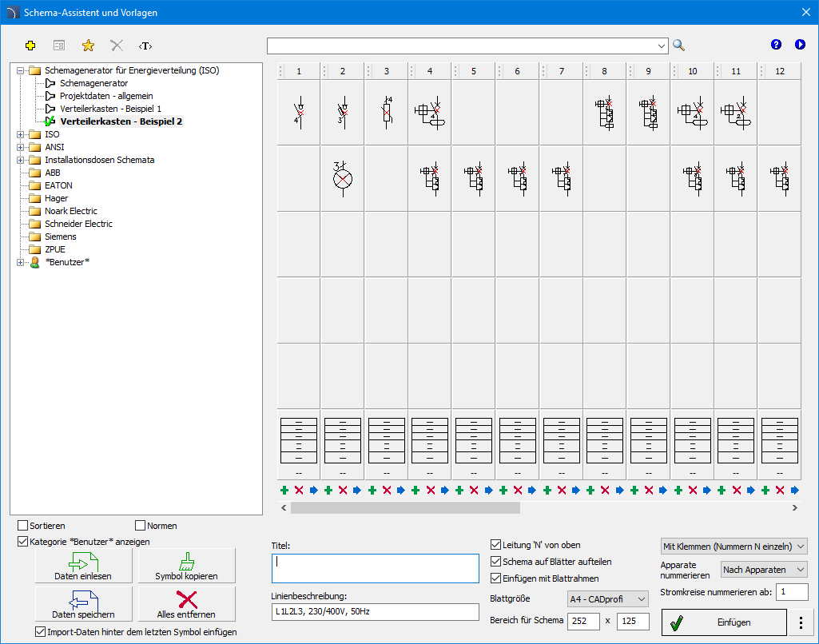The width and height of the screenshot is (819, 644).
Task: Expand the ANSI folder tree node
Action: click(21, 147)
